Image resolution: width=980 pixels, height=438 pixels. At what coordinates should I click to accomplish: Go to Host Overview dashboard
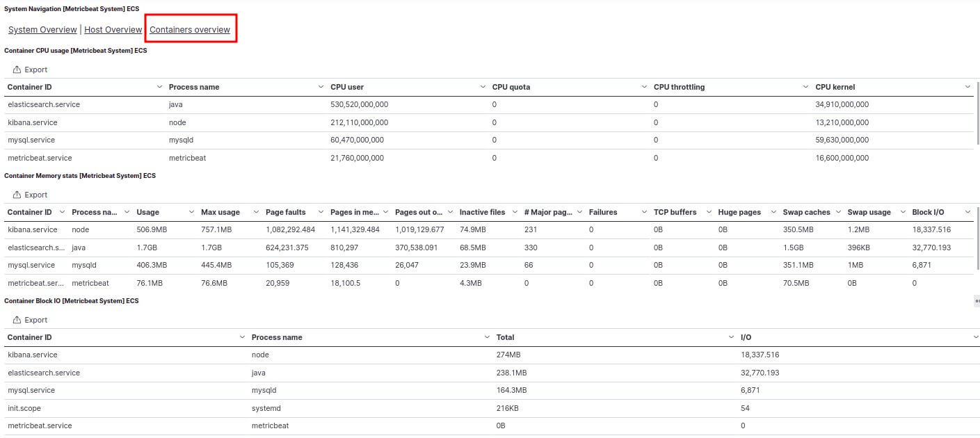(x=113, y=30)
